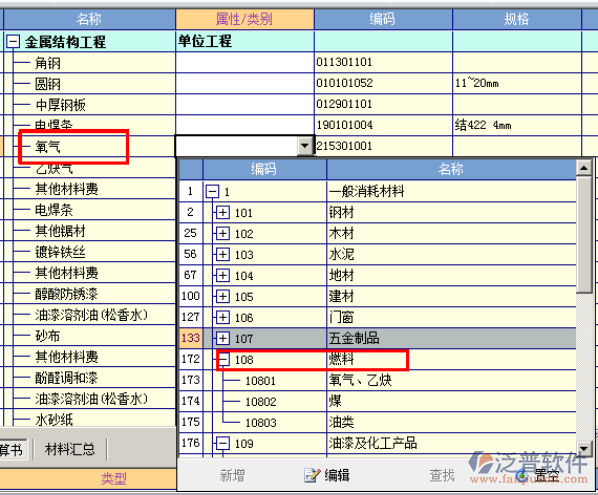Click the 查找 button
Image resolution: width=598 pixels, height=495 pixels.
[442, 476]
